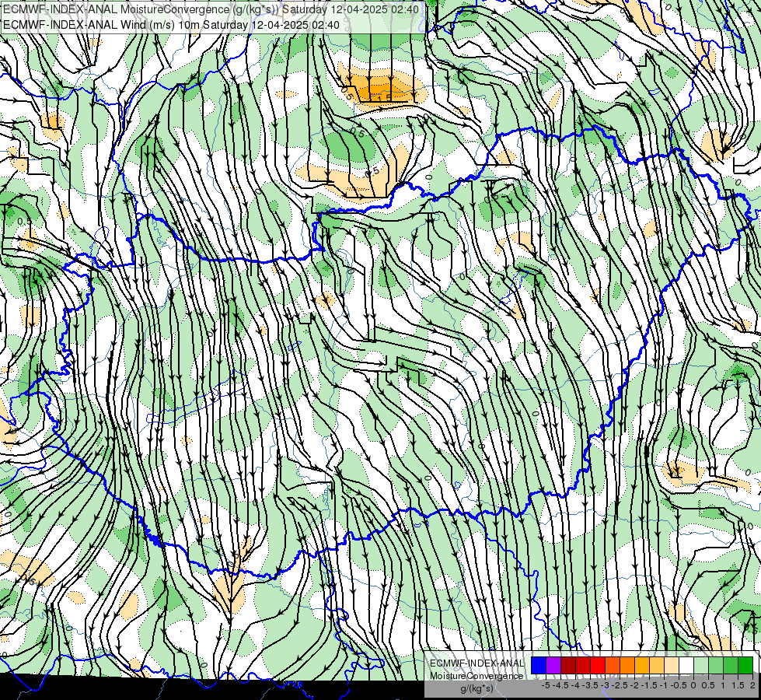Click the Wind 10m title line

tap(171, 25)
